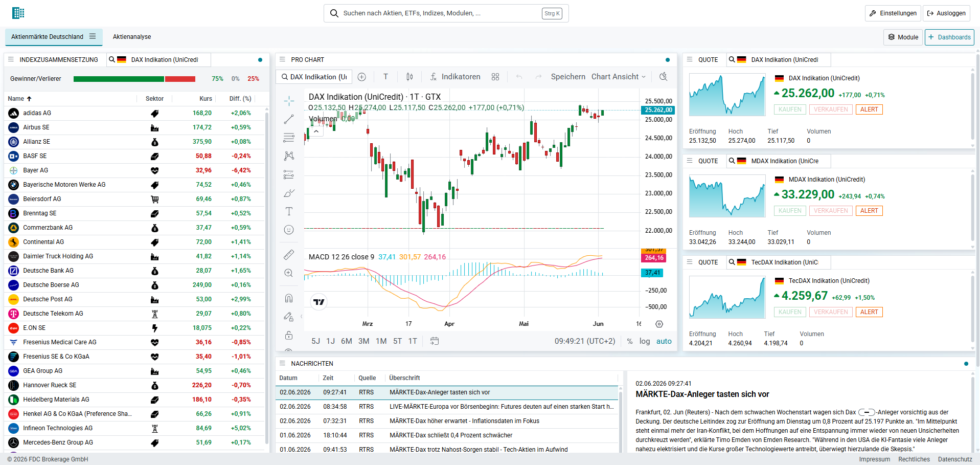
Task: Select the Infineon Technologies AG row
Action: coord(134,428)
